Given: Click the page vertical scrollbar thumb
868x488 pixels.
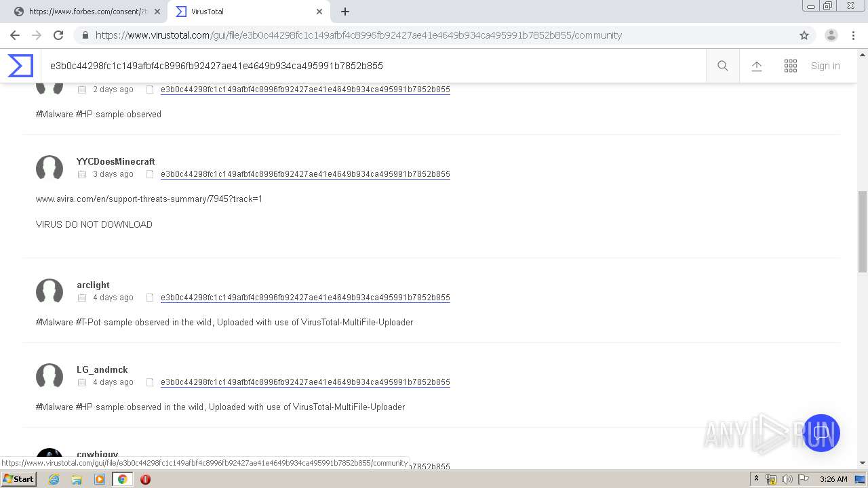Looking at the screenshot, I should (x=863, y=231).
